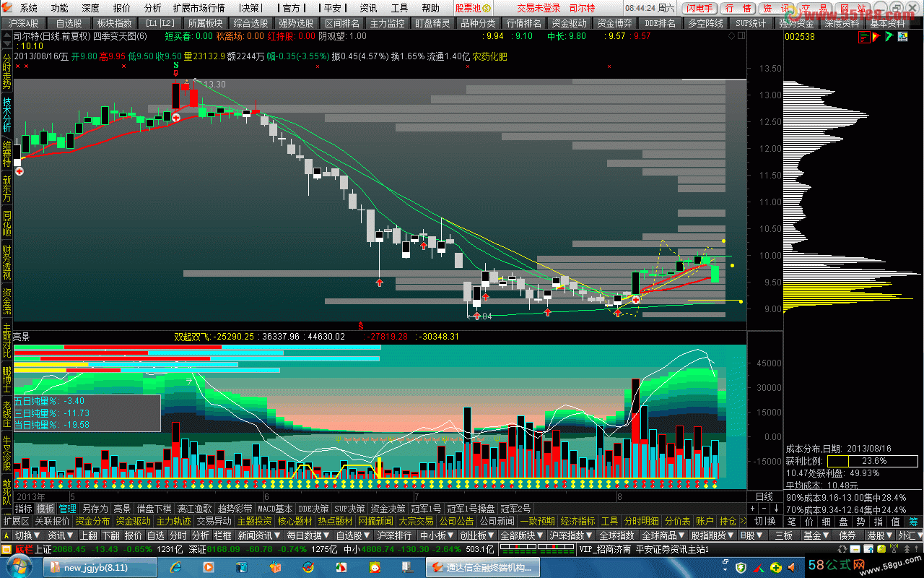Select the DDE决策 indicator tab
The height and width of the screenshot is (578, 924).
(x=314, y=509)
